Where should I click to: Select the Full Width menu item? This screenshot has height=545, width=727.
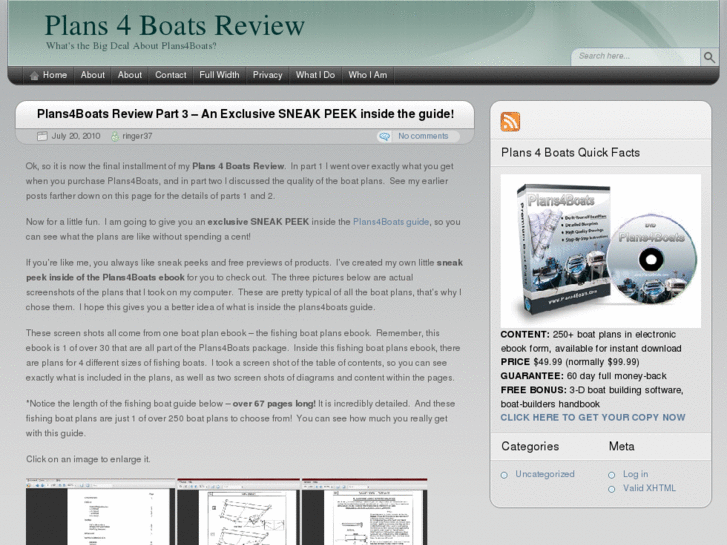(219, 75)
